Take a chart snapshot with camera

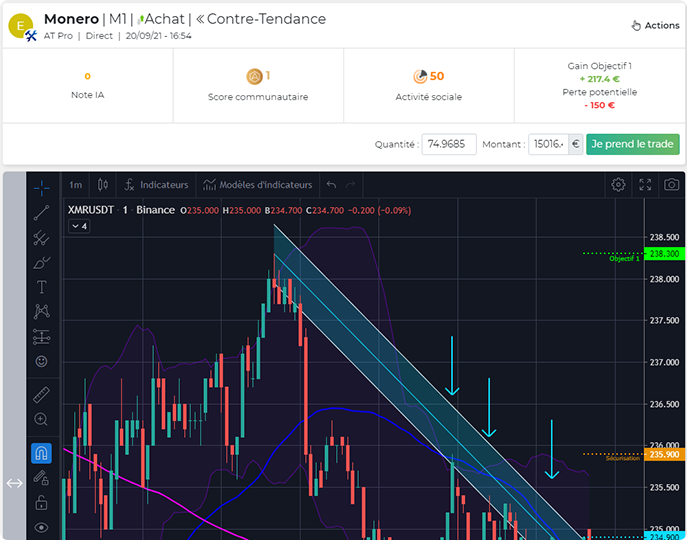click(x=672, y=185)
